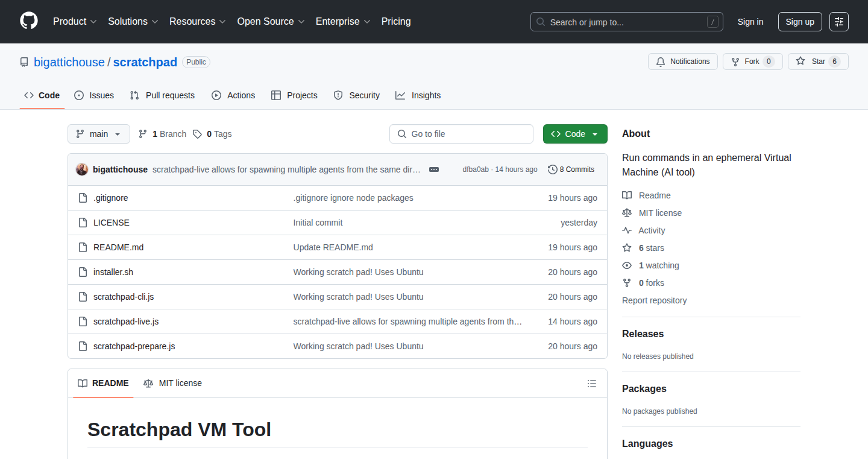The image size is (868, 459).
Task: Select the Code repository tab
Action: (42, 95)
